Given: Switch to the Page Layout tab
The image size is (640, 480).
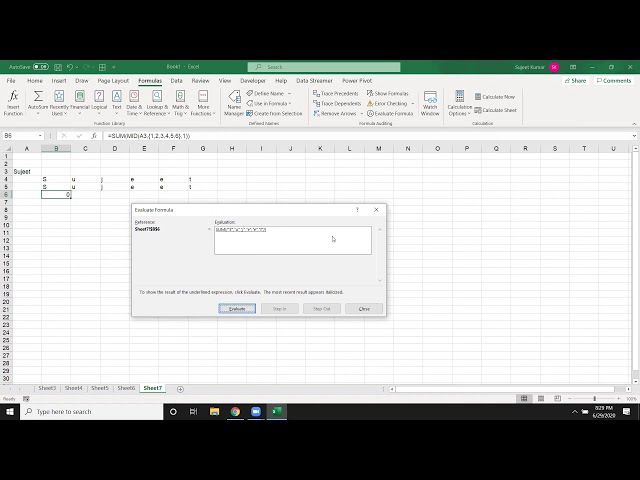Looking at the screenshot, I should 113,81.
